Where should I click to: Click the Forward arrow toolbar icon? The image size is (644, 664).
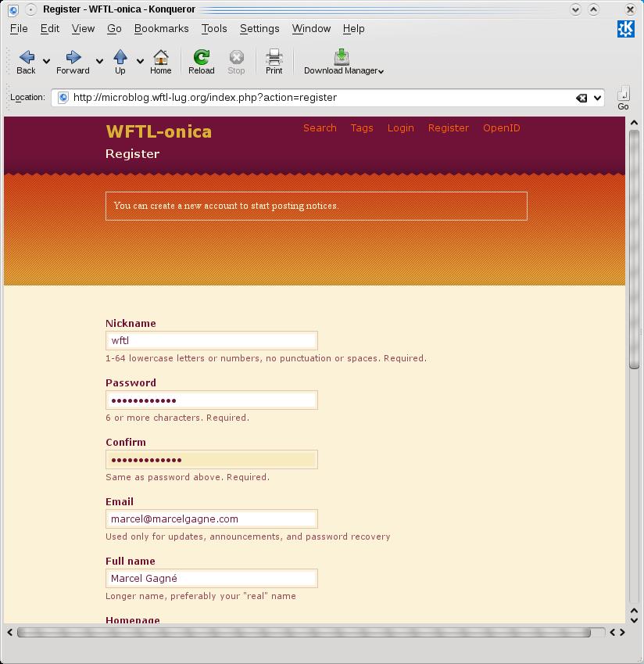[x=73, y=57]
